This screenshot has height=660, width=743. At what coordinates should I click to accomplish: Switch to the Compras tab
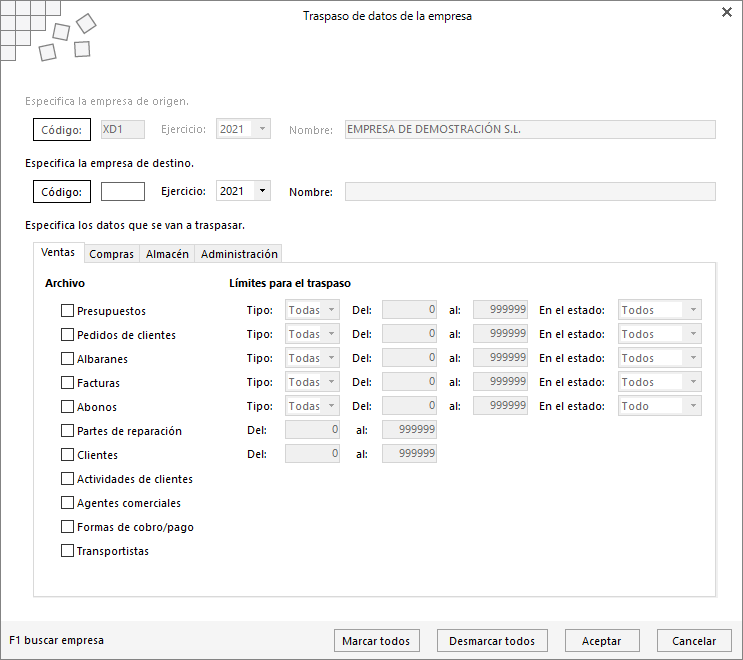pos(112,254)
